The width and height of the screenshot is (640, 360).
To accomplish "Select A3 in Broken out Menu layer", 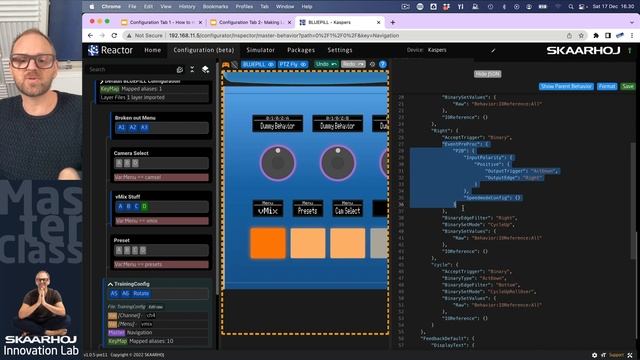I will pyautogui.click(x=144, y=127).
